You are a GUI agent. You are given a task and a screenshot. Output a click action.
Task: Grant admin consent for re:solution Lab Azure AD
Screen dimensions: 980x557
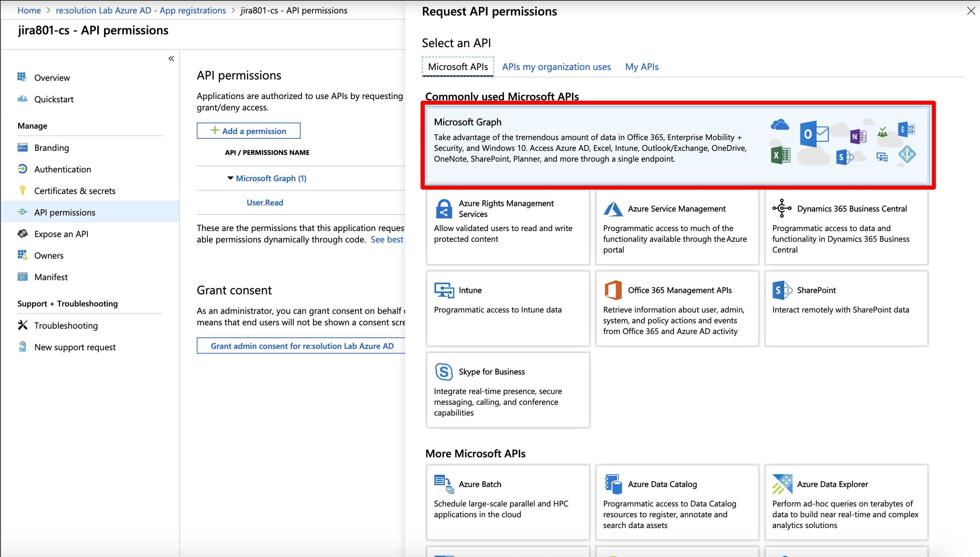coord(302,346)
